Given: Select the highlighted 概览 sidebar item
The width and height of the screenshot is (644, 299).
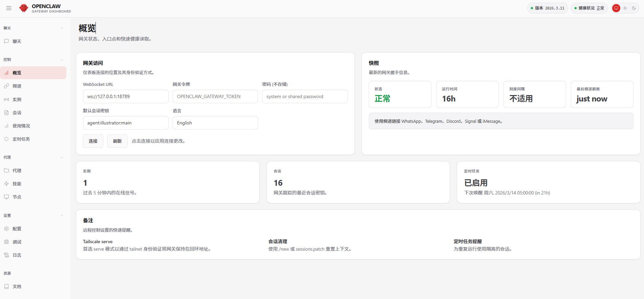Looking at the screenshot, I should (x=33, y=73).
